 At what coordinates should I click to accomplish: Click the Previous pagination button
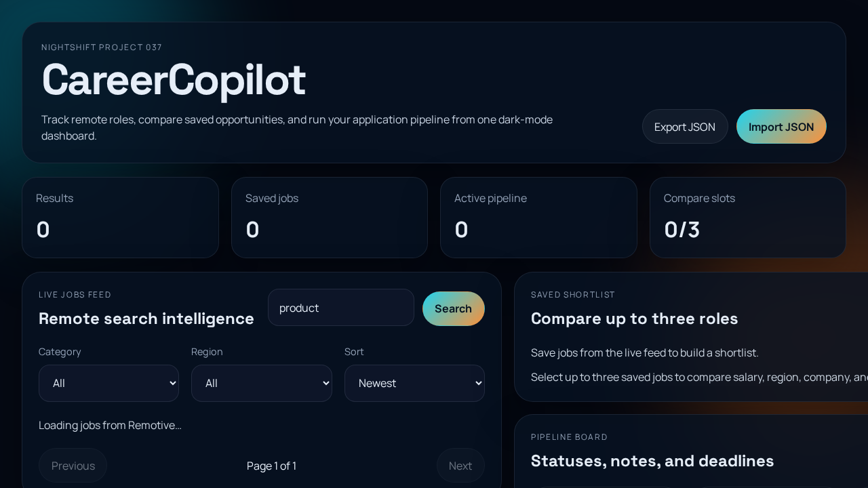pyautogui.click(x=73, y=466)
